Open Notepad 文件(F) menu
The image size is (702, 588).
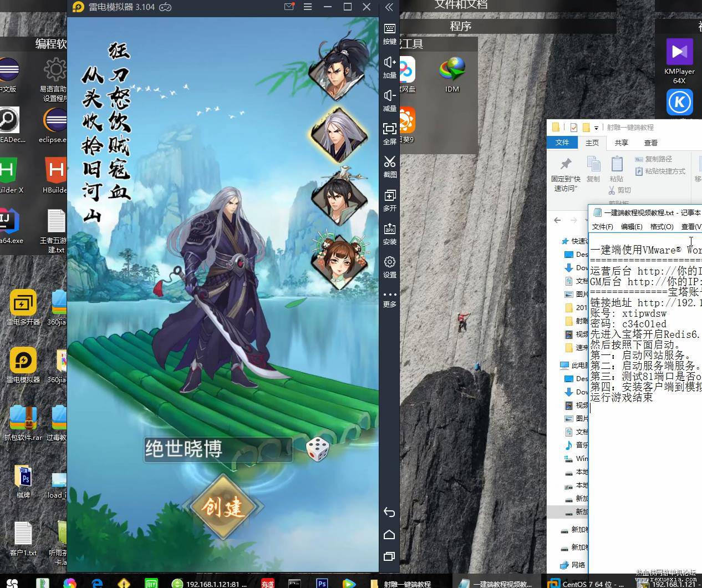tap(603, 227)
